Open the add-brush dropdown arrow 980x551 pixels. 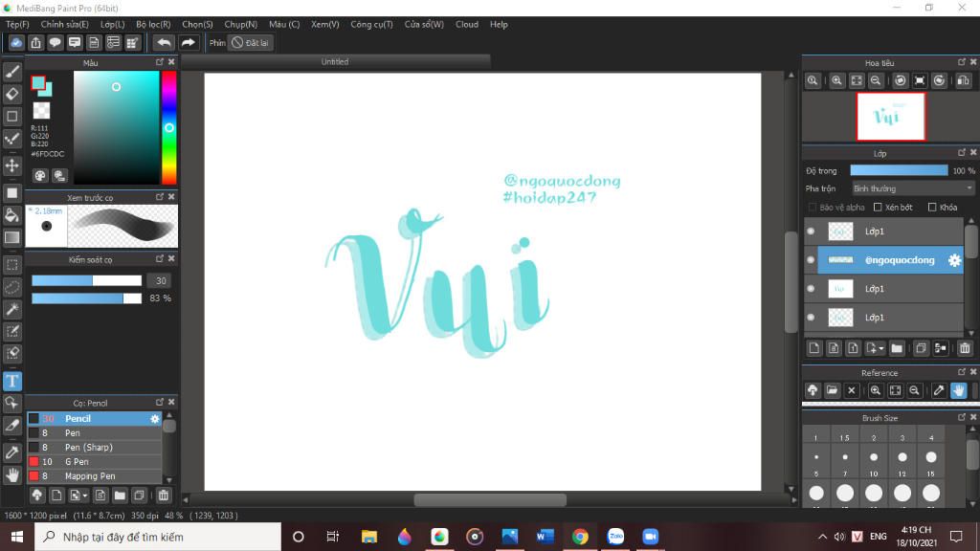85,496
